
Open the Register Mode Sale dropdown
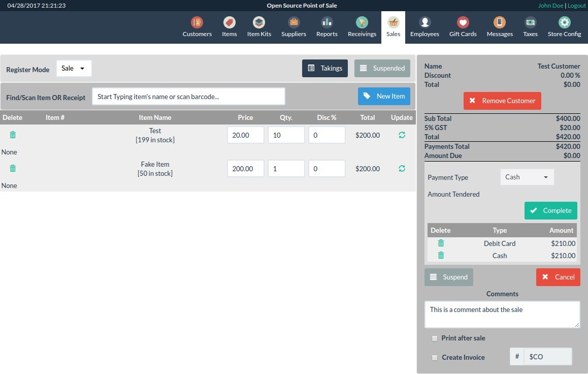[x=74, y=68]
